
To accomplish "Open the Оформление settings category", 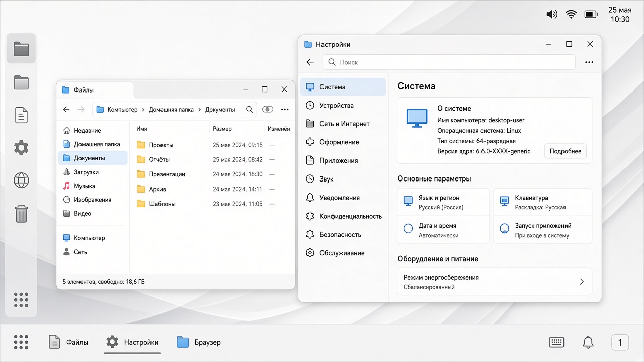I will 343,142.
